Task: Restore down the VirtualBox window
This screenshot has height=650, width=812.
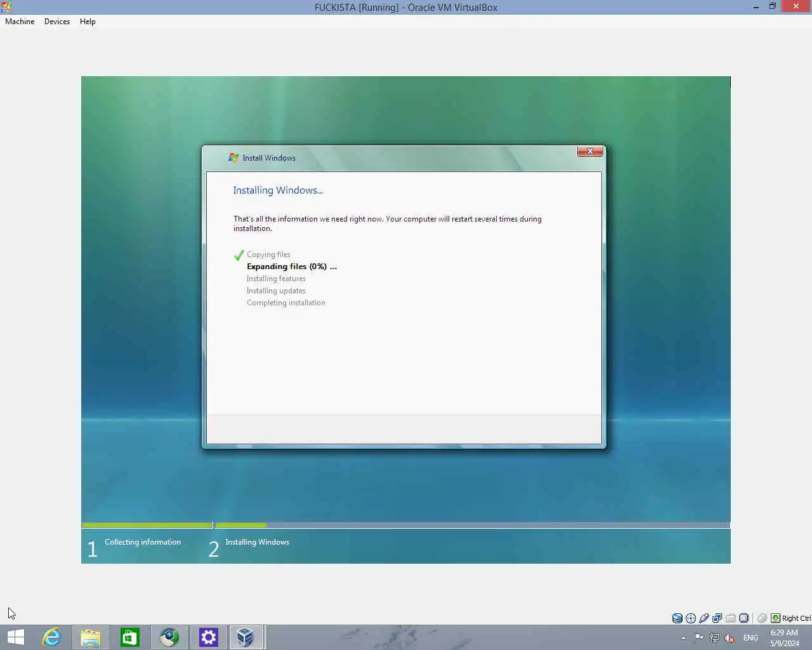Action: tap(773, 7)
